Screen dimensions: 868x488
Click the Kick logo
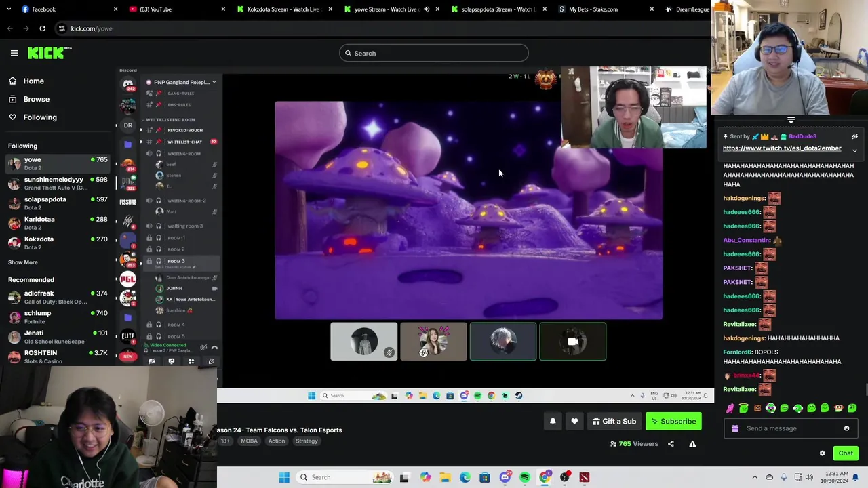[49, 53]
